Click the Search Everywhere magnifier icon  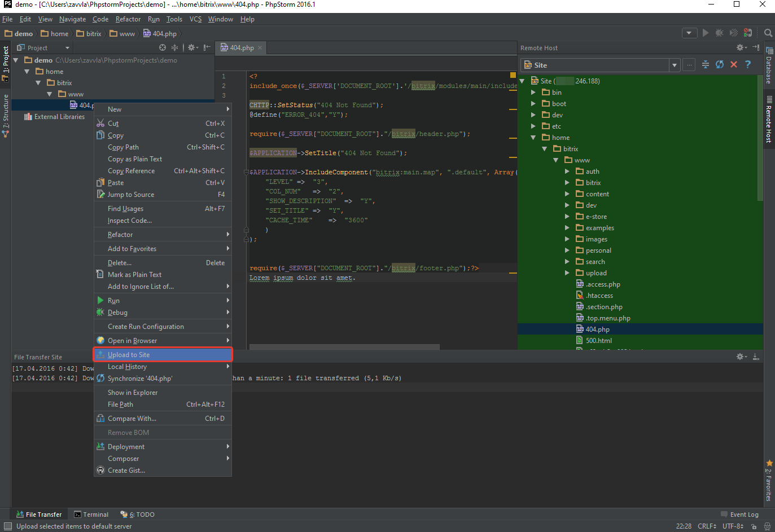pyautogui.click(x=768, y=33)
